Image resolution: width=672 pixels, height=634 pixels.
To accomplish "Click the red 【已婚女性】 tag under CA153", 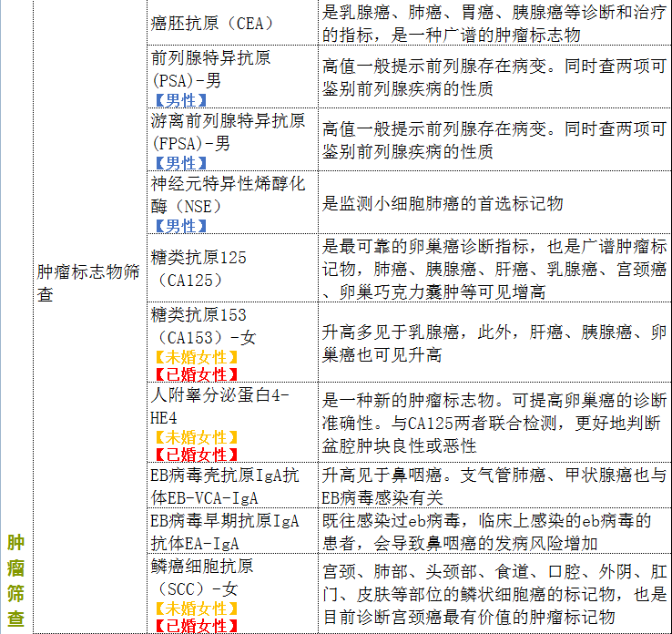I will click(x=196, y=374).
